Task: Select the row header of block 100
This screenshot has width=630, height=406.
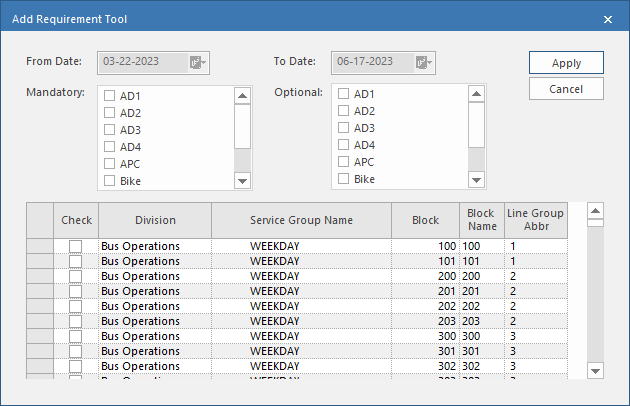Action: 40,246
